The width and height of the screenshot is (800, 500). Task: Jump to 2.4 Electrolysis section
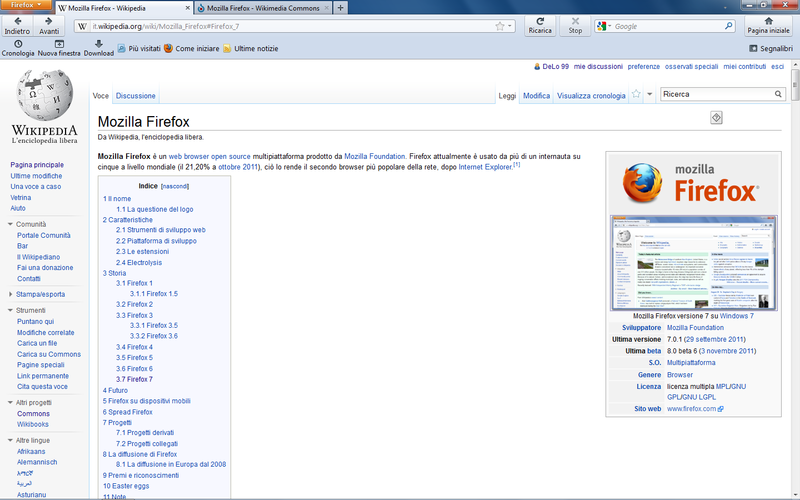(139, 262)
